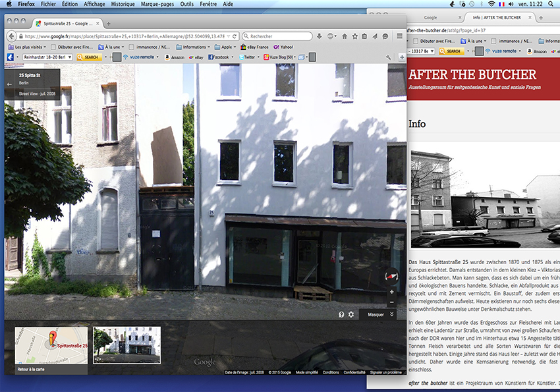The width and height of the screenshot is (560, 392).
Task: Expand the Les plus visités bookmark dropdown
Action: pyautogui.click(x=45, y=47)
